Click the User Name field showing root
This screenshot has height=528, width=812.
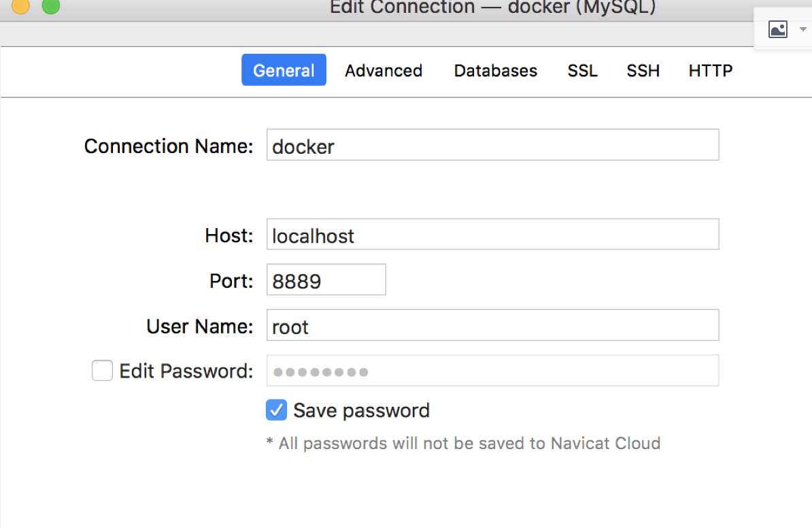click(x=492, y=325)
